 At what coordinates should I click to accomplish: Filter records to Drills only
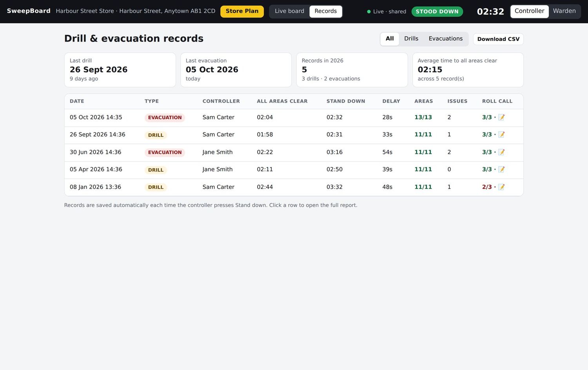click(411, 39)
